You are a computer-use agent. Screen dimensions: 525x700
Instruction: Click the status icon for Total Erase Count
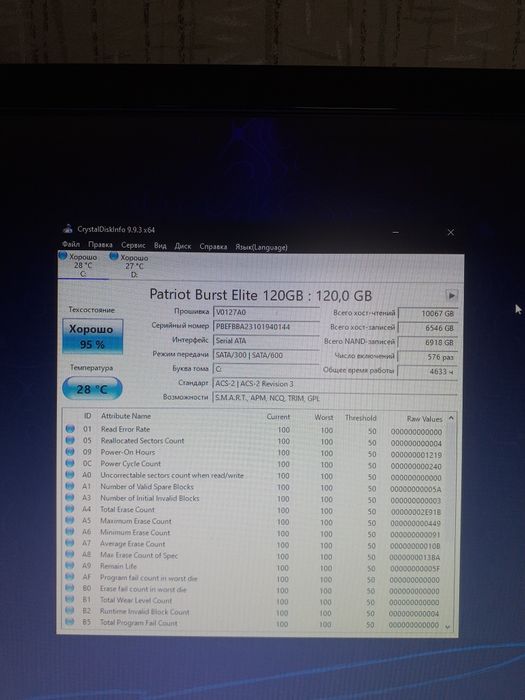click(70, 508)
